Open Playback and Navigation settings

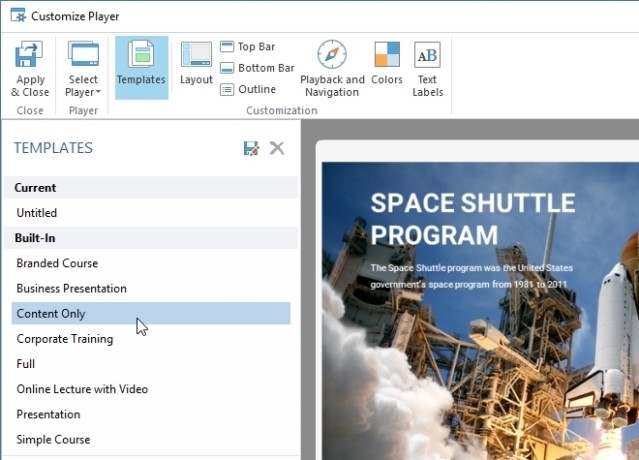point(332,68)
